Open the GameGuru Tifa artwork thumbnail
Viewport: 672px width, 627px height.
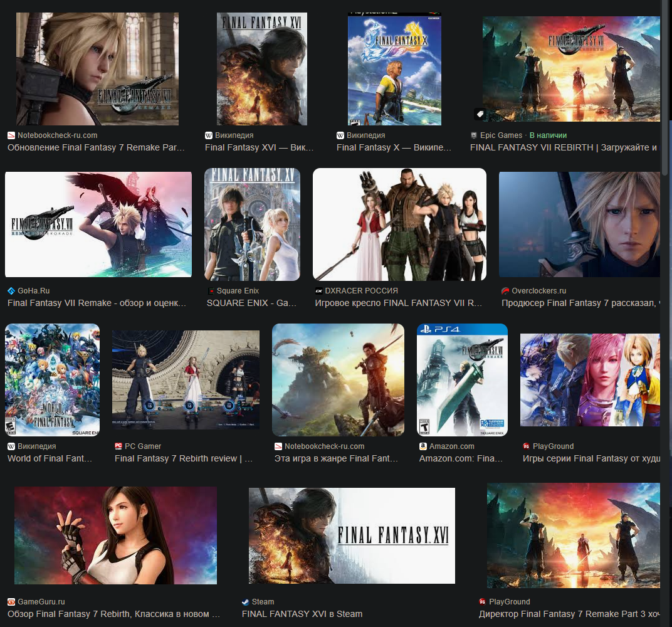(116, 535)
